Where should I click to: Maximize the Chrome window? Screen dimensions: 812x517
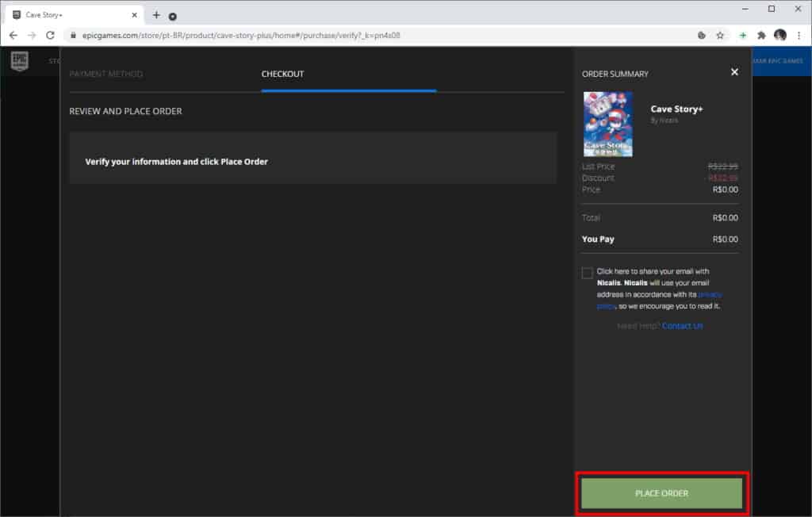[771, 9]
